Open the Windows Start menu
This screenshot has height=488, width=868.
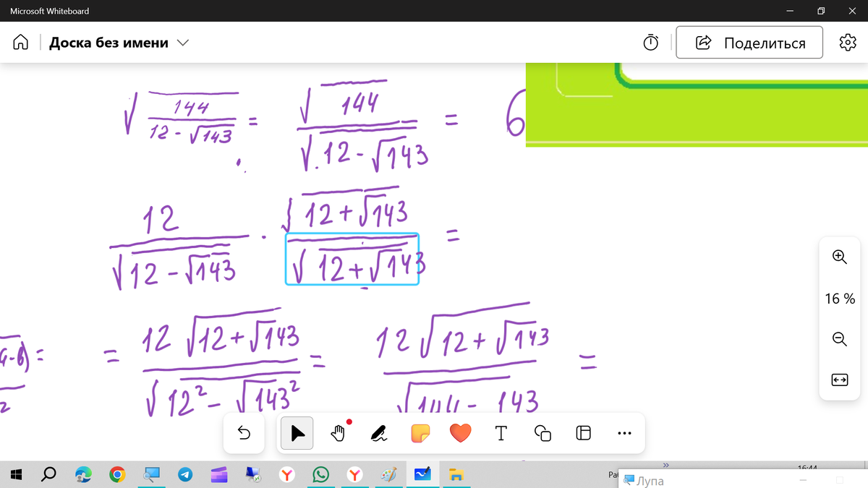tap(17, 475)
